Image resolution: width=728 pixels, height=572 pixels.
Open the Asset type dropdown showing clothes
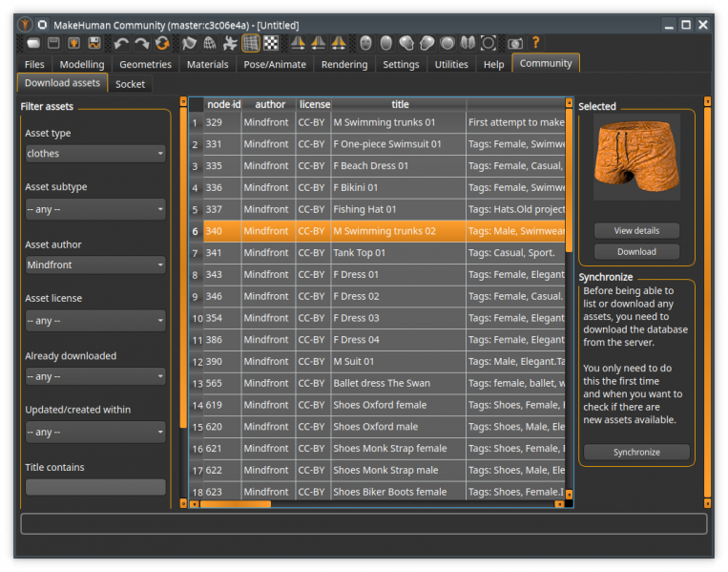pos(95,154)
